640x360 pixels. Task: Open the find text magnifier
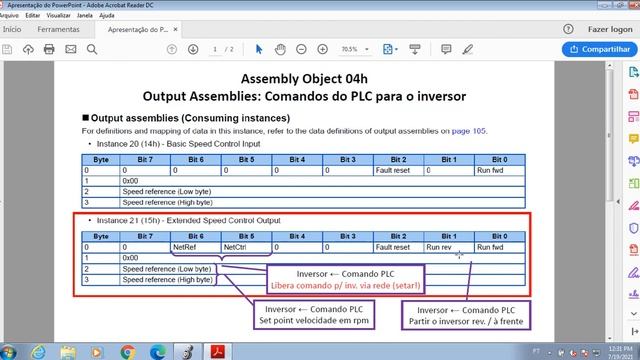(92, 49)
